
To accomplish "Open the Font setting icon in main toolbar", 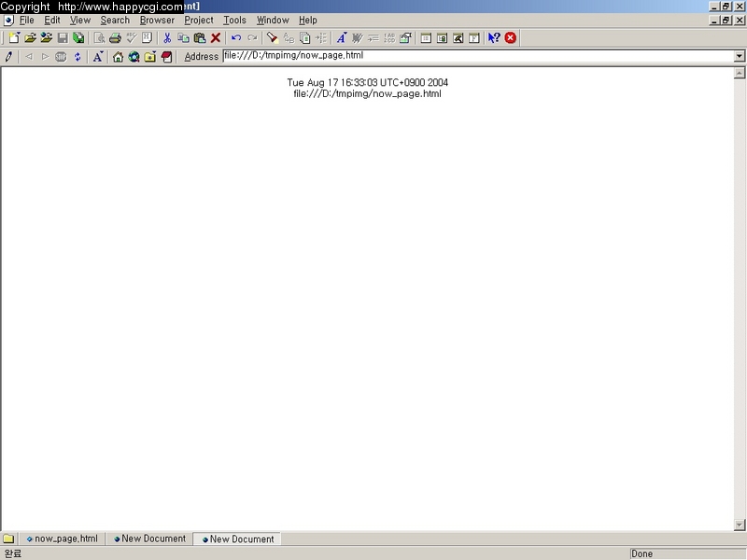I will click(x=342, y=38).
